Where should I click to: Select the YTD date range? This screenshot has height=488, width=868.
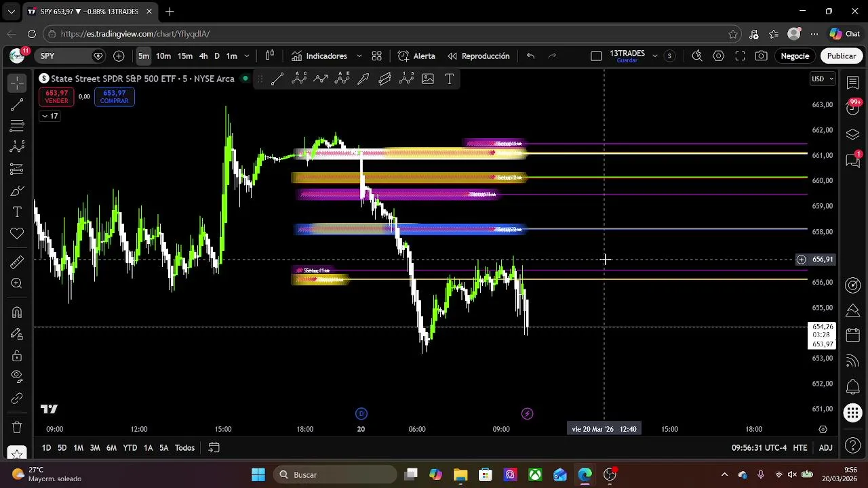pos(130,448)
